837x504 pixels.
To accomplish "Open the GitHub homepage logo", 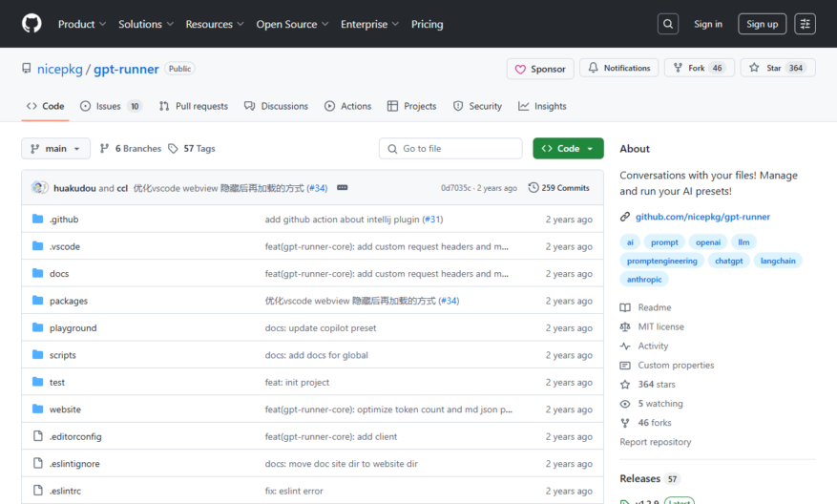I will pyautogui.click(x=31, y=24).
